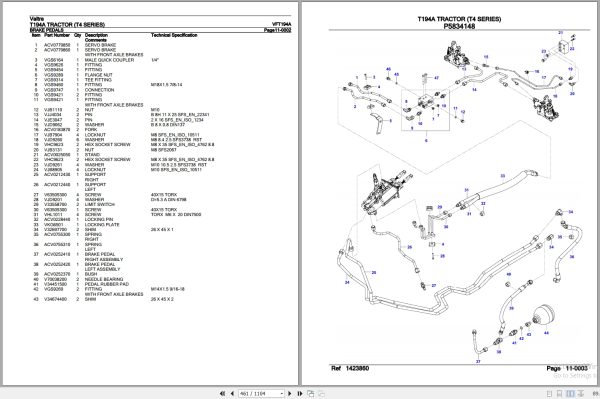This screenshot has width=600, height=399.
Task: Click the Ref 1423860 text under diagram
Action: coord(350,368)
